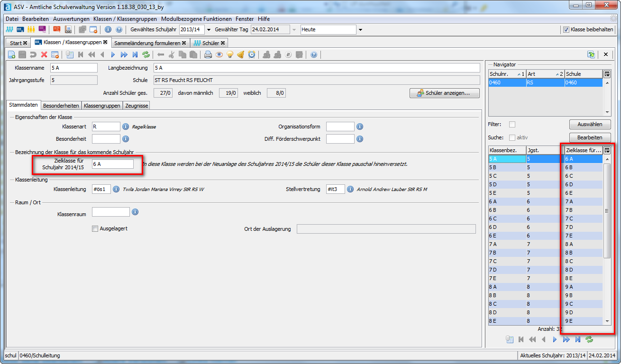
Task: Click the Bearbeiten button
Action: pyautogui.click(x=590, y=137)
